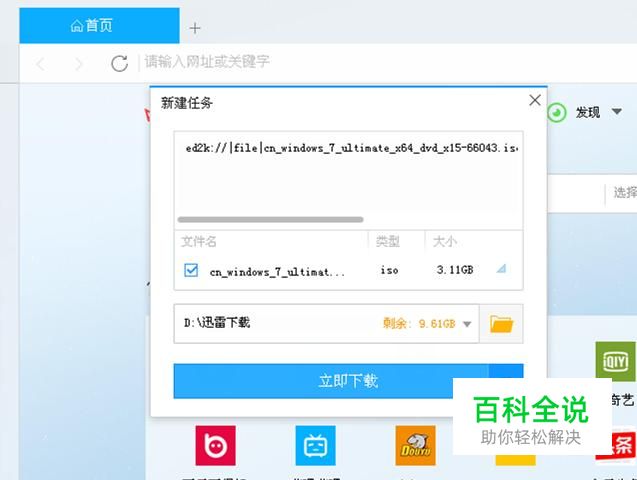Screen dimensions: 637x480
Task: Select the cn_windows_7_ultimat... file name
Action: pyautogui.click(x=277, y=272)
